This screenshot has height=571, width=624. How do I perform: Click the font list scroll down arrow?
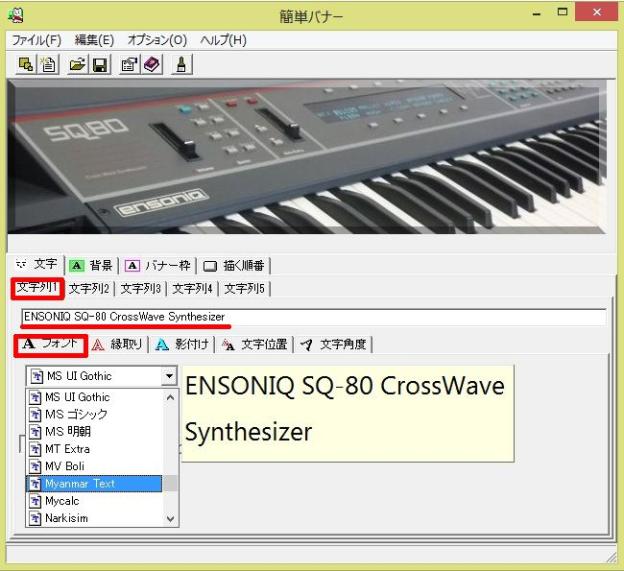coord(170,519)
